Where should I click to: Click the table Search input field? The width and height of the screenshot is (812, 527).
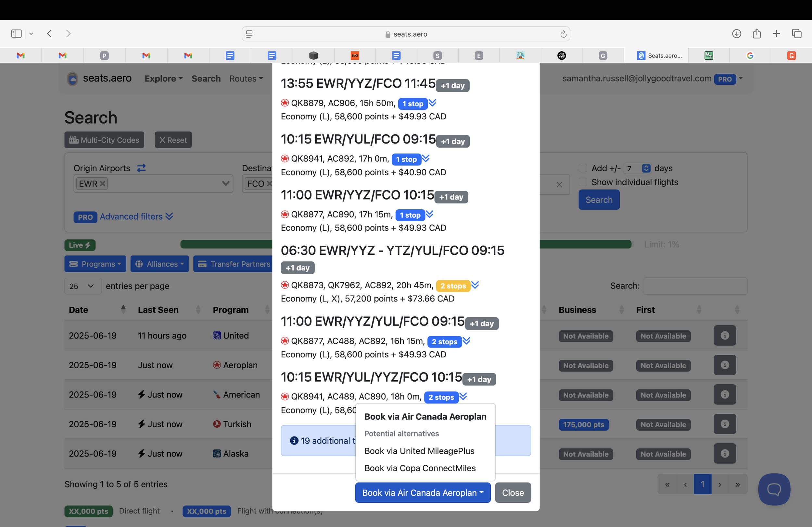[695, 286]
